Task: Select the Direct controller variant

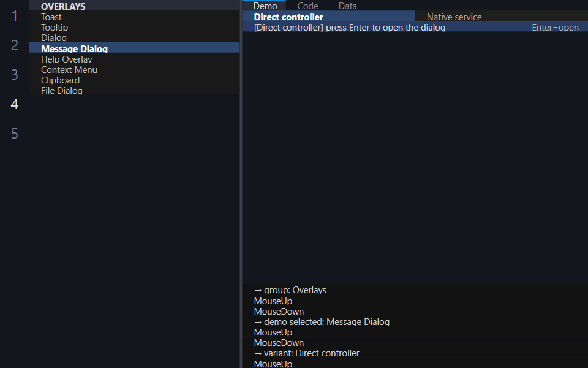Action: coord(328,17)
